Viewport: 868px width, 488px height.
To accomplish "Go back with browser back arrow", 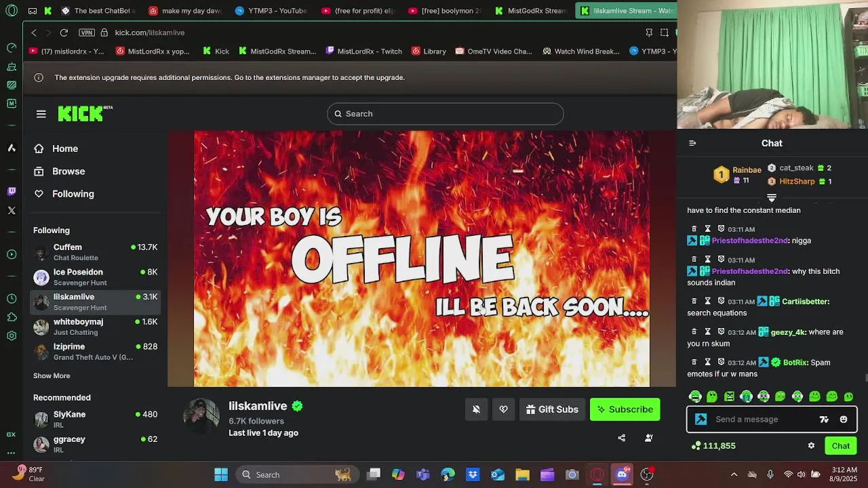I will coord(34,33).
